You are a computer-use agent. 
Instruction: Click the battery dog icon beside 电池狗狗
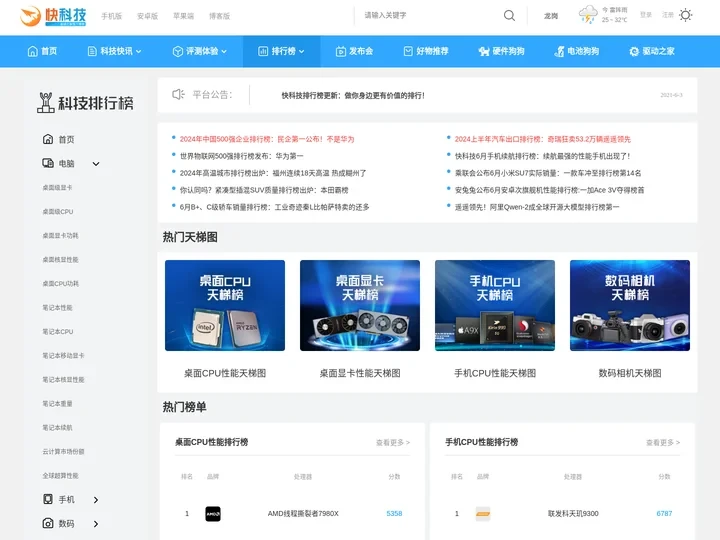point(559,51)
